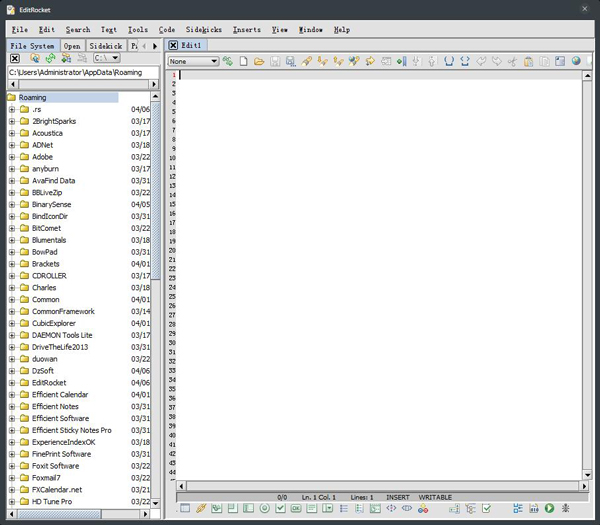Screen dimensions: 600x525
Task: Click the Paste clipboard icon in the toolbar
Action: tap(528, 61)
